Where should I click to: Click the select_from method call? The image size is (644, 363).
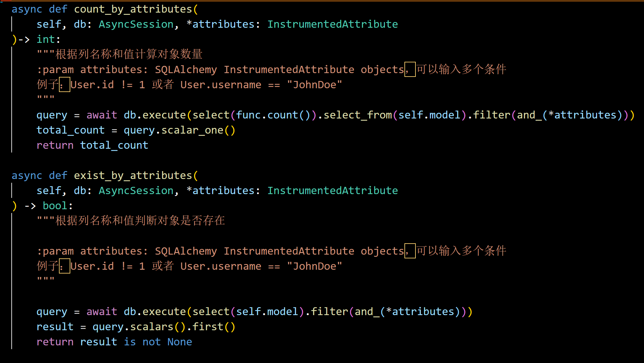tap(358, 115)
